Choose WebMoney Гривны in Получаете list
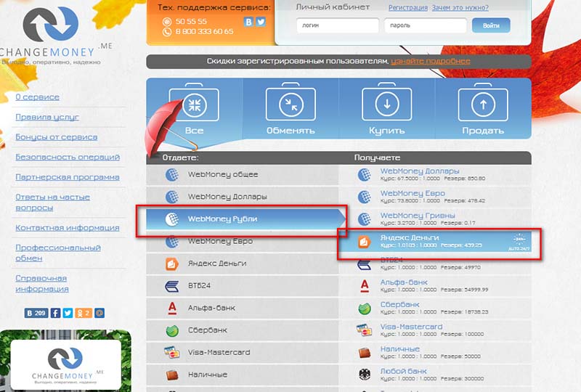Image resolution: width=581 pixels, height=392 pixels. click(435, 219)
